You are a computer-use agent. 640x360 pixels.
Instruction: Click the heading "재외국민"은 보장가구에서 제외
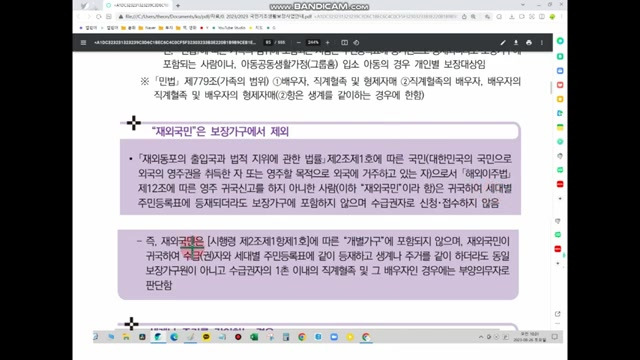pos(220,131)
